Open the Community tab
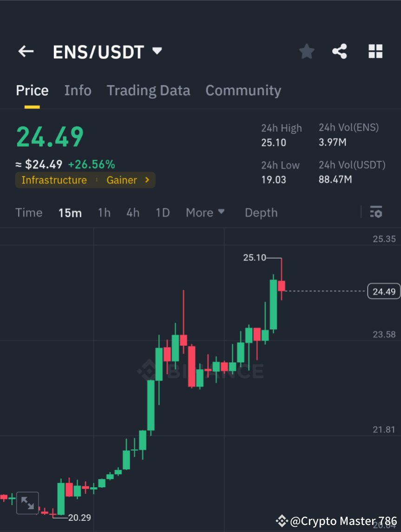This screenshot has height=532, width=401. (x=243, y=90)
